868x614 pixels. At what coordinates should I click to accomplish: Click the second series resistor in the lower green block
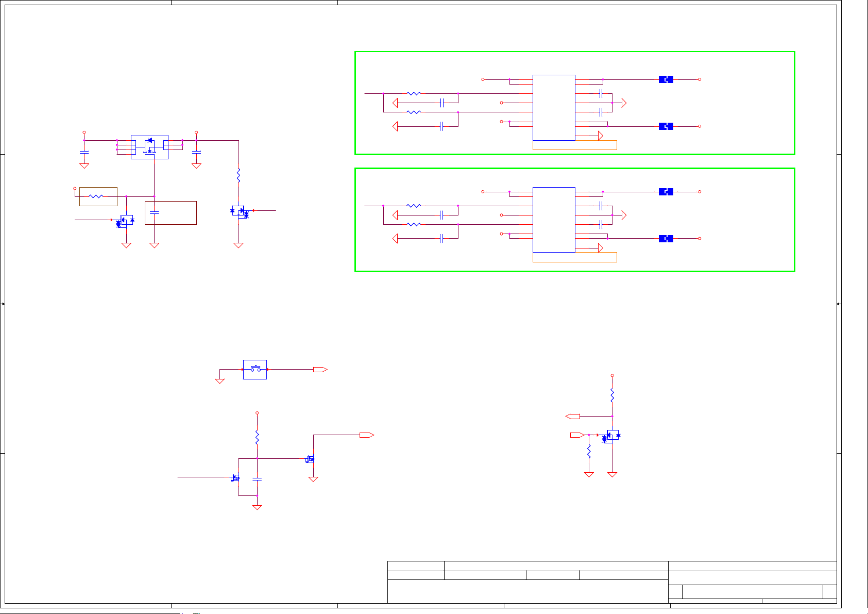click(x=414, y=224)
